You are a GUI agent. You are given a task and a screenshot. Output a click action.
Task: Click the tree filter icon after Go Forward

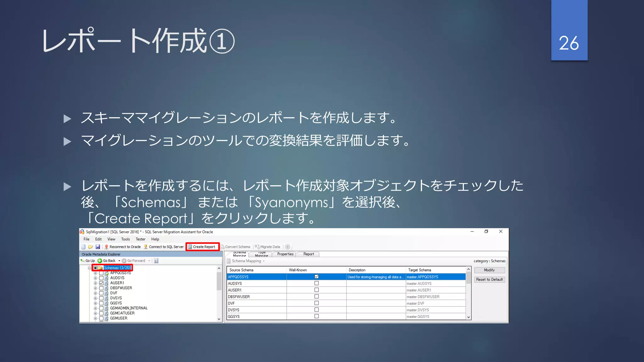[156, 261]
